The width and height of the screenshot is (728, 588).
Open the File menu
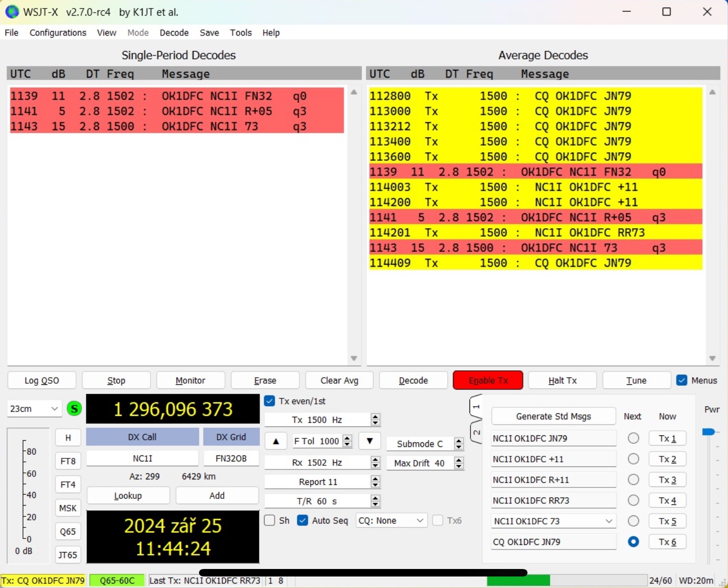[11, 33]
